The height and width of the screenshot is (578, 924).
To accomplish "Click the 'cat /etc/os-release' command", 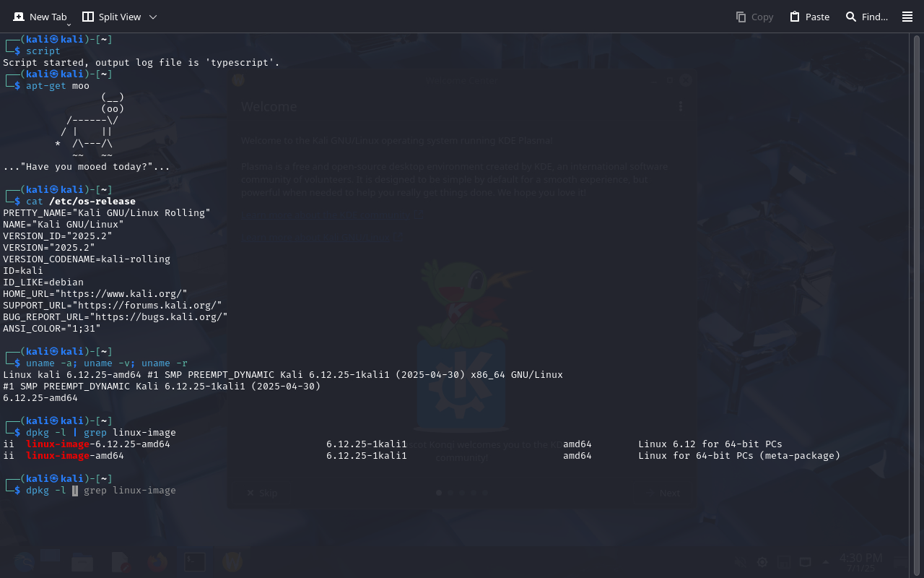I will [x=81, y=202].
